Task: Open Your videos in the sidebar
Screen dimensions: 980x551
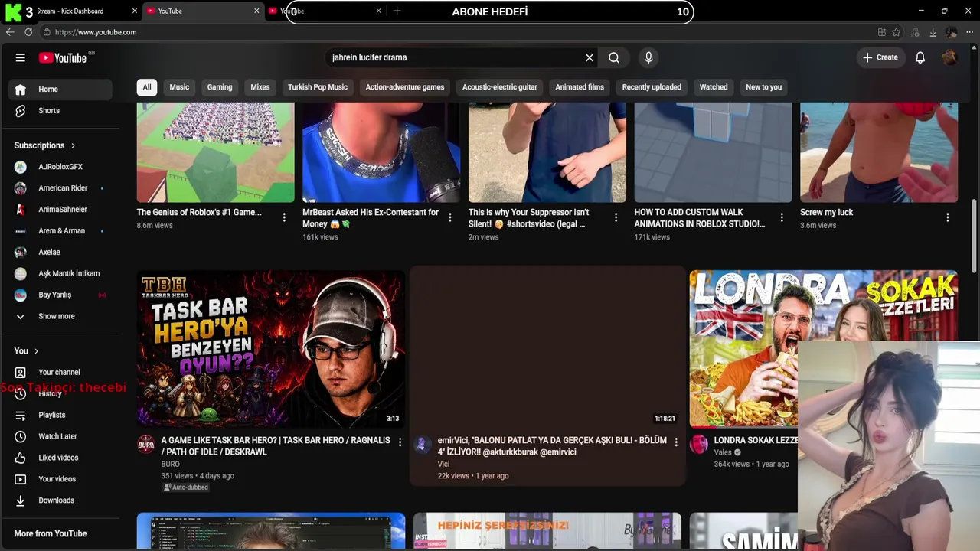Action: click(x=60, y=479)
